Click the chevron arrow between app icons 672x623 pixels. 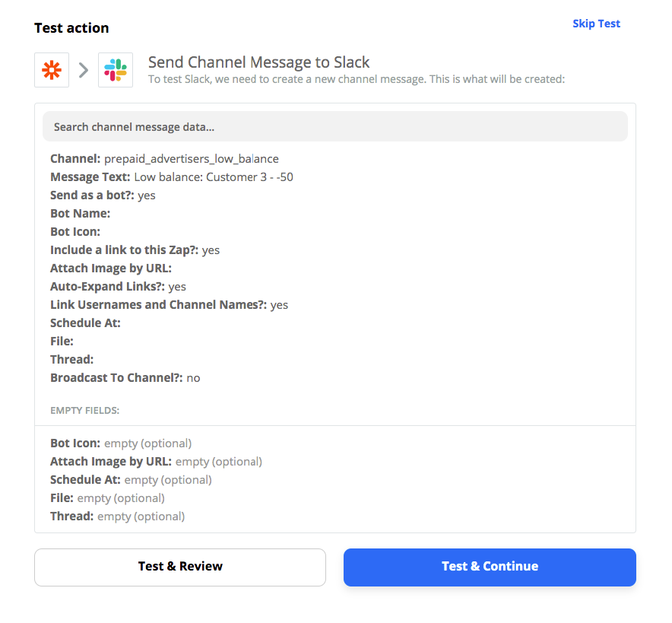[x=84, y=70]
